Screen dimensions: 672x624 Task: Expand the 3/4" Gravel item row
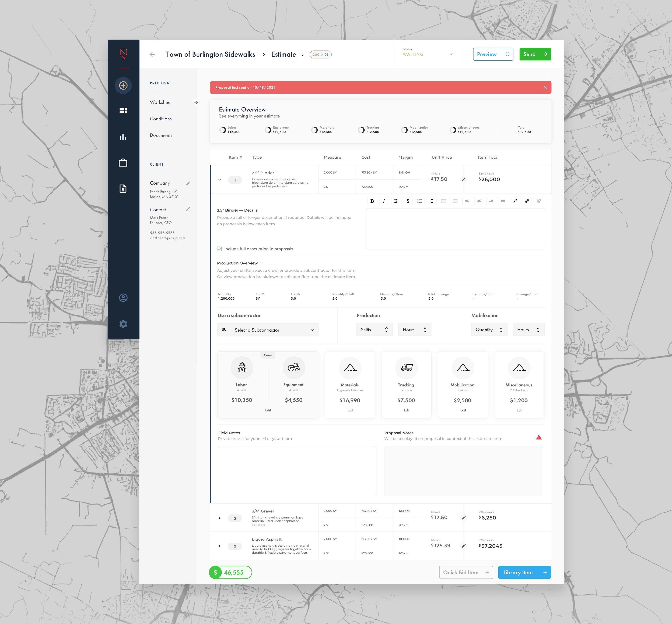(x=220, y=518)
